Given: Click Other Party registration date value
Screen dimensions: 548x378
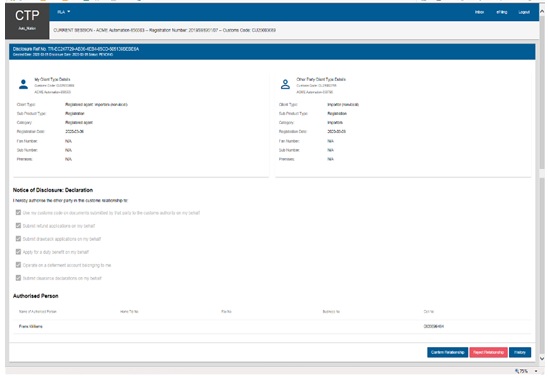Looking at the screenshot, I should click(337, 132).
